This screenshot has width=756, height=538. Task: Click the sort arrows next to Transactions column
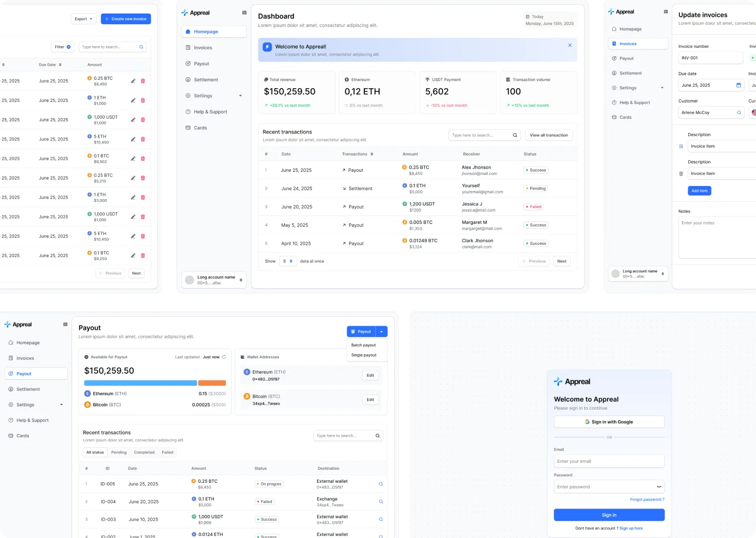(372, 154)
